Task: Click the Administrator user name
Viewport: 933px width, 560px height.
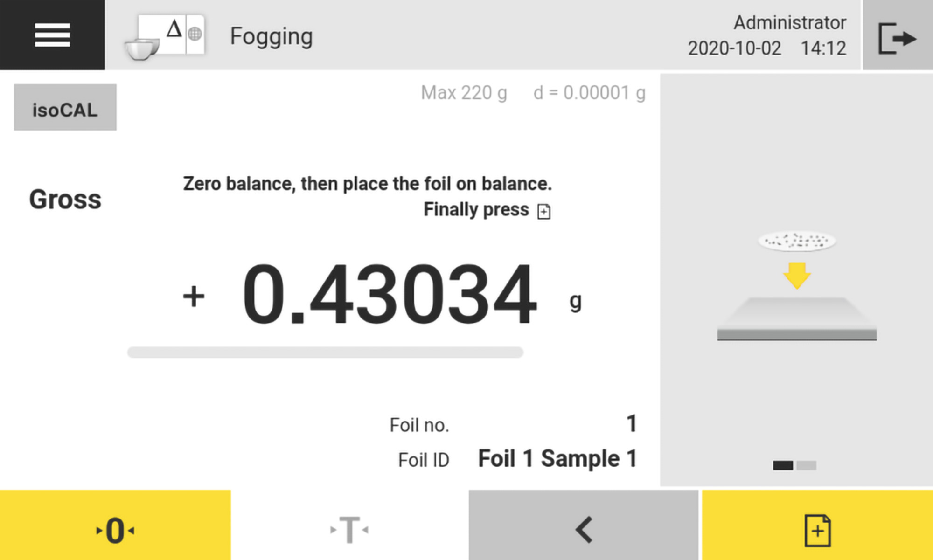Action: point(789,22)
